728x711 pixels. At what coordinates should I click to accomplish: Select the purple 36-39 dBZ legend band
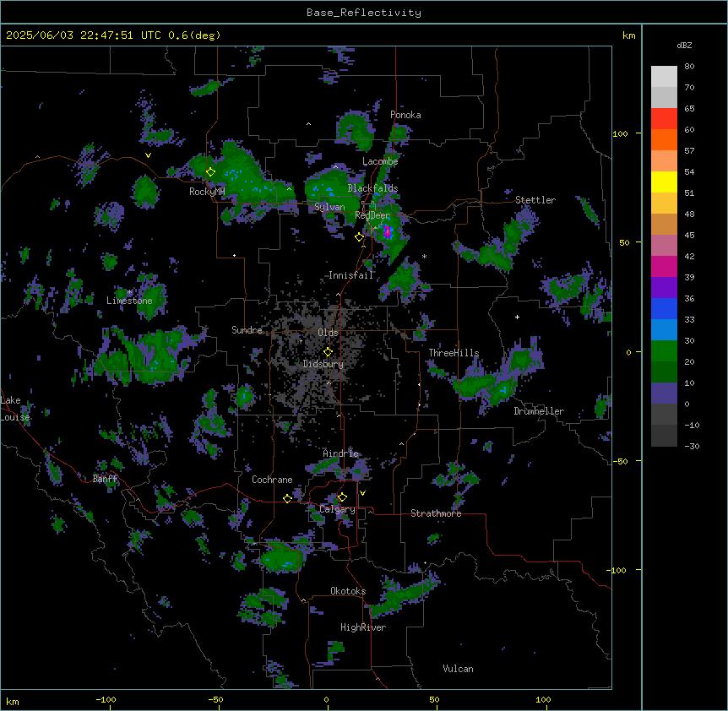(664, 288)
